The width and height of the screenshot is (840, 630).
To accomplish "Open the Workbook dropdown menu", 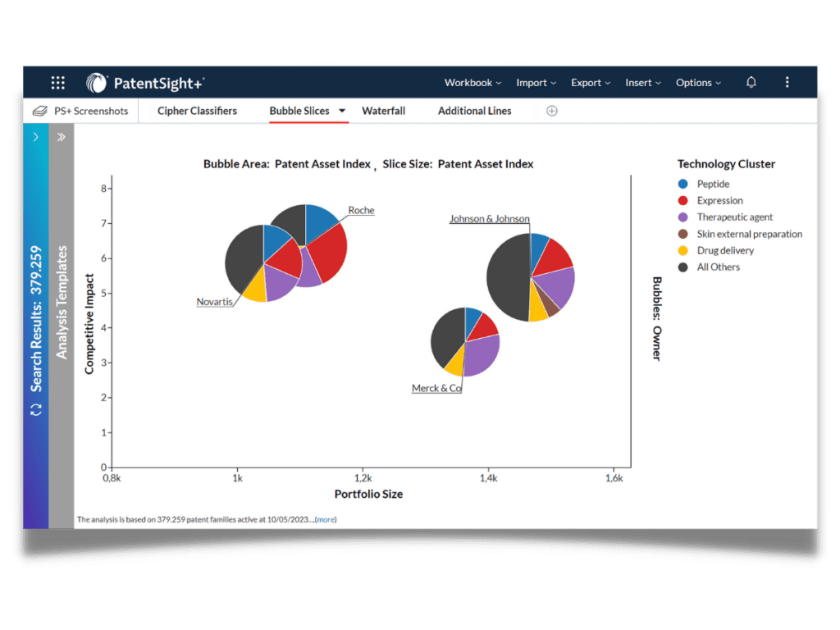I will (472, 83).
